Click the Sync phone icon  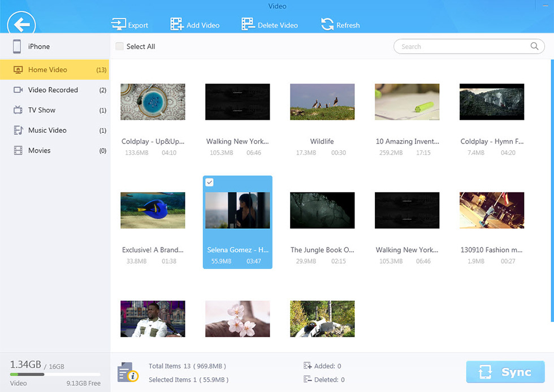click(x=485, y=372)
